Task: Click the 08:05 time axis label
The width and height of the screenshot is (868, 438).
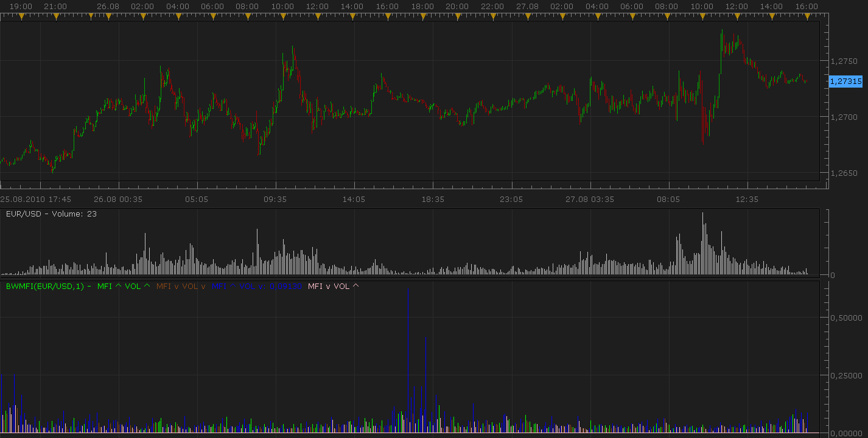Action: 668,199
